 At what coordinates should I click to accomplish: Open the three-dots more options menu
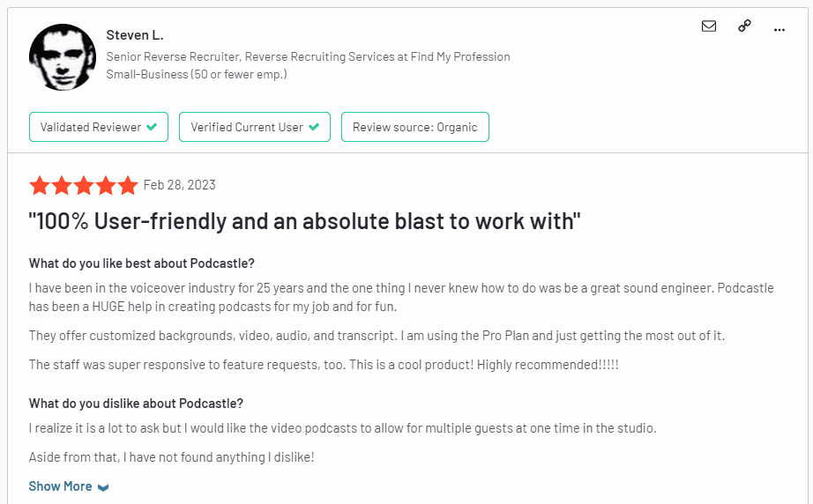[x=779, y=30]
